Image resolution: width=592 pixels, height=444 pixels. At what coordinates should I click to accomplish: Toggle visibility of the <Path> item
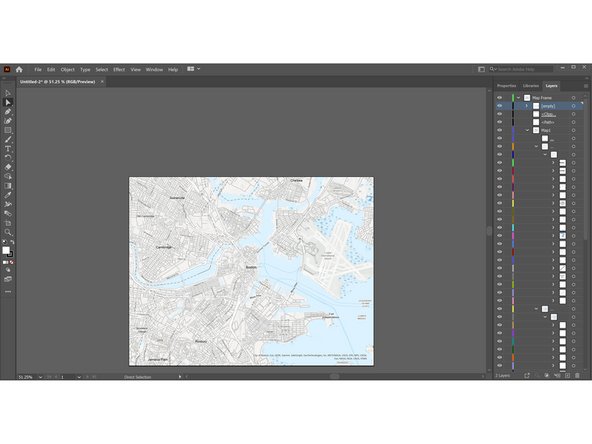500,122
